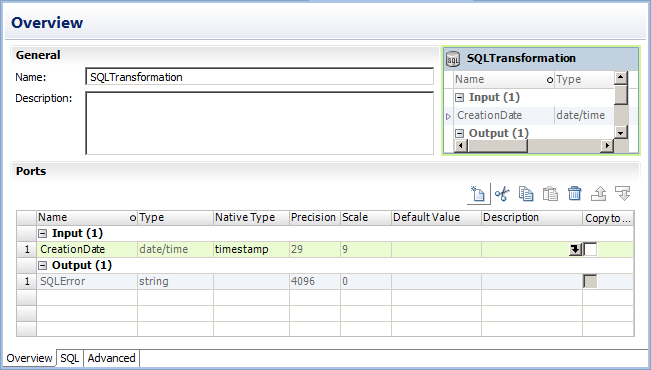Toggle Copy to checkbox for CreationDate row
The width and height of the screenshot is (651, 370).
tap(590, 250)
